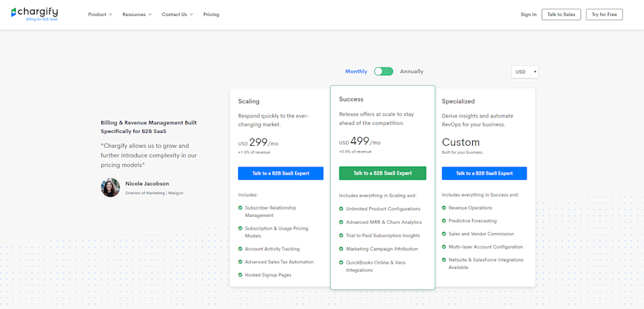The width and height of the screenshot is (644, 309).
Task: Toggle the Monthly/Annually billing switch
Action: pos(384,71)
